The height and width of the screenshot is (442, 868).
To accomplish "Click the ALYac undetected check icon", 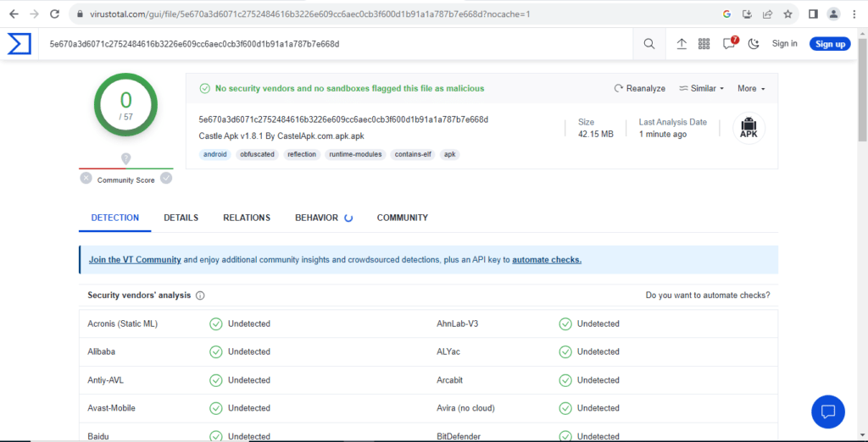I will tap(565, 352).
